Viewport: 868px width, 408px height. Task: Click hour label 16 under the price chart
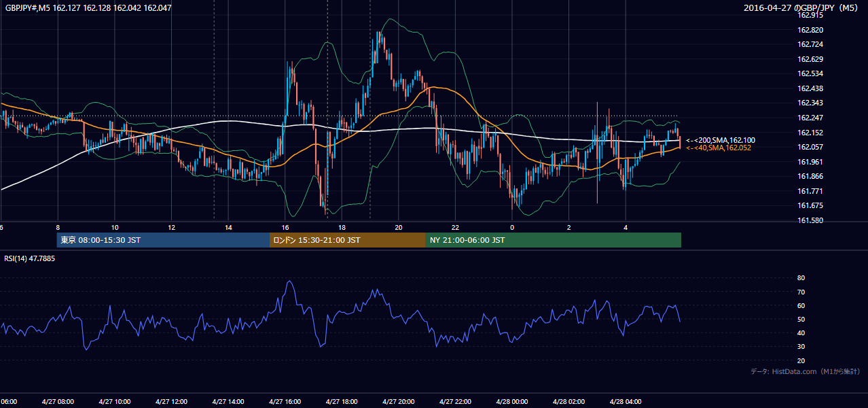coord(285,227)
